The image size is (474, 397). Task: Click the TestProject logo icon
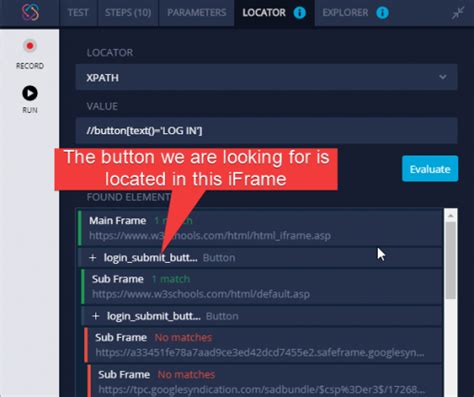coord(30,12)
